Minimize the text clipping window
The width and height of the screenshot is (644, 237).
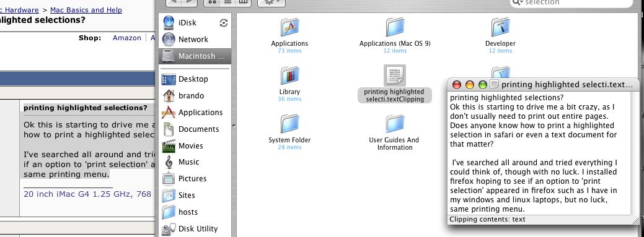click(469, 85)
